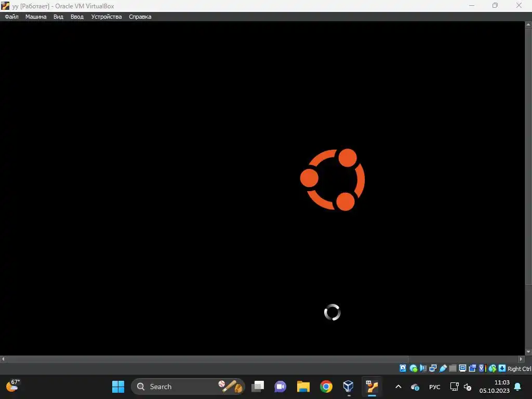
Task: Open the Вид menu
Action: 58,17
